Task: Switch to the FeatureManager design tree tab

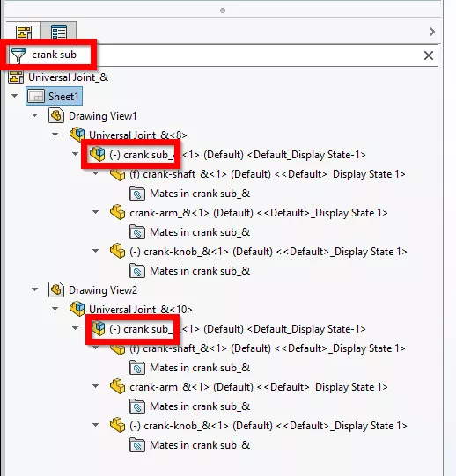Action: (24, 32)
